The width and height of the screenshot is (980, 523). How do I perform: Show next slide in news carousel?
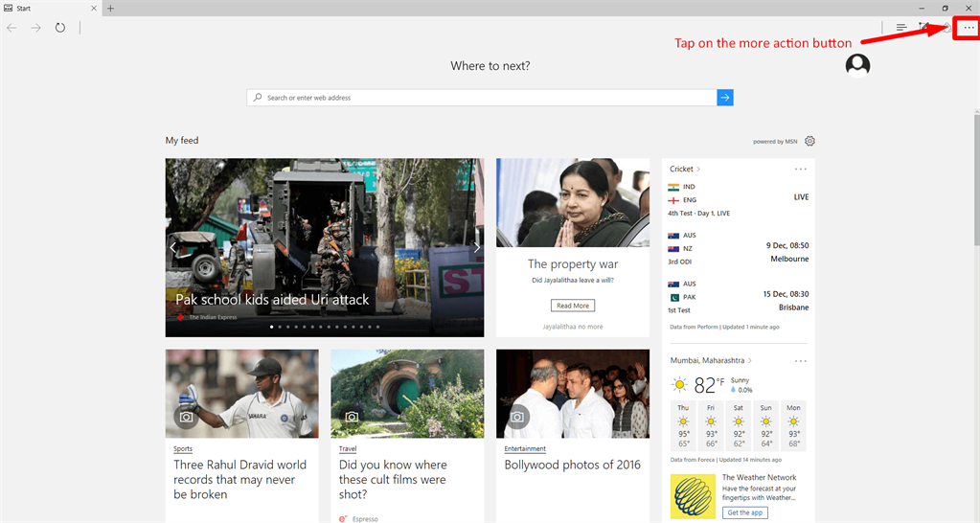click(x=477, y=247)
